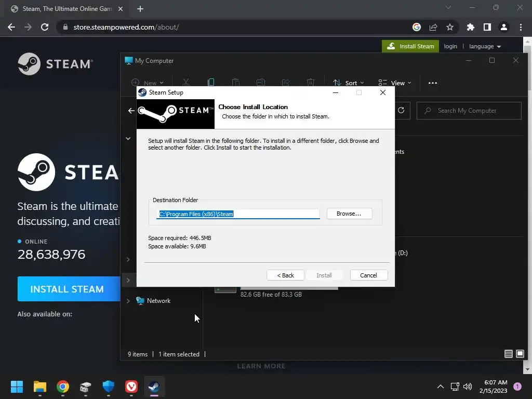Click the Cancel button in Steam Setup
Image resolution: width=532 pixels, height=399 pixels.
(368, 275)
